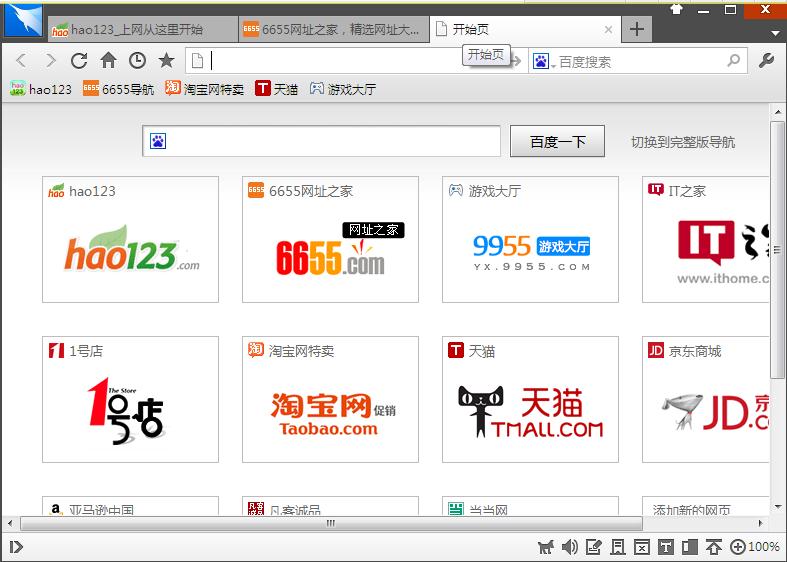
Task: Open the tab list dropdown arrow
Action: 775,33
